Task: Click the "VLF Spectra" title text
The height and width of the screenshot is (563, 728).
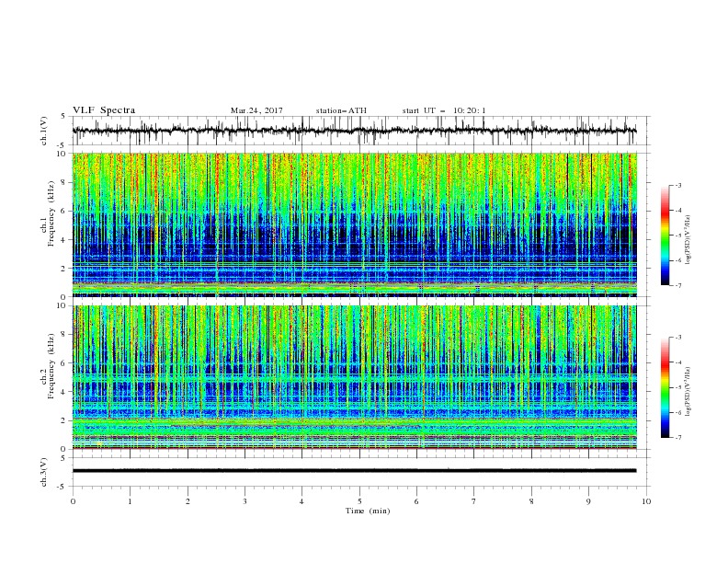Action: pos(104,110)
